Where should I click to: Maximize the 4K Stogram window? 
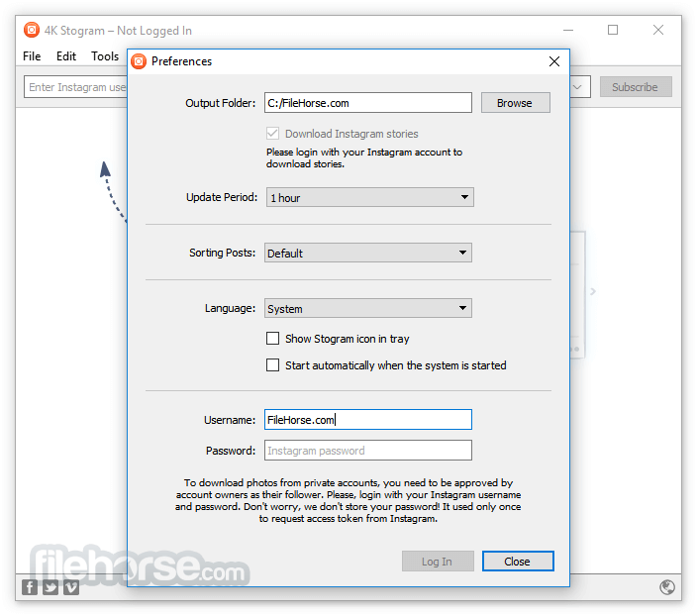[x=613, y=30]
